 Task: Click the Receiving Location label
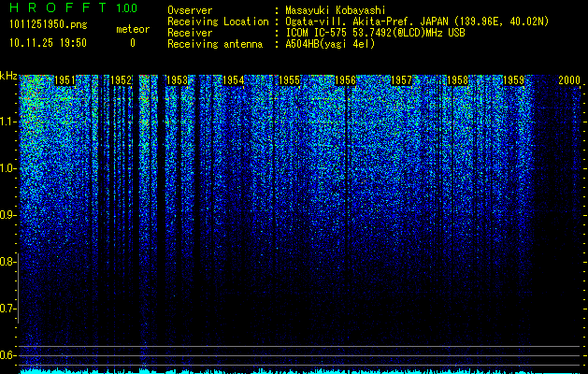coord(218,22)
